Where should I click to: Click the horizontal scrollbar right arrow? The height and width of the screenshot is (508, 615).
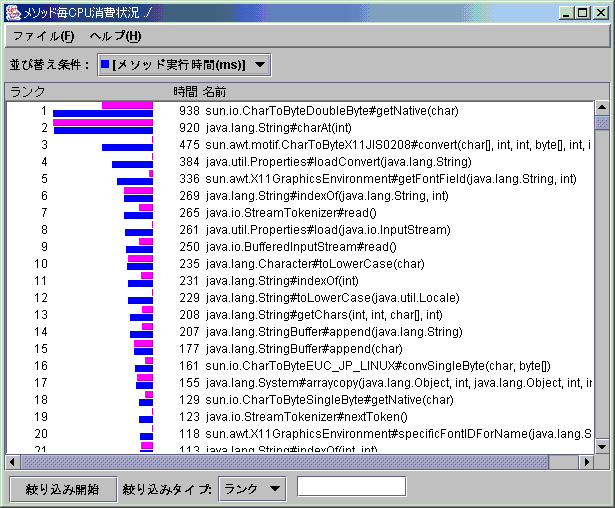pos(586,462)
